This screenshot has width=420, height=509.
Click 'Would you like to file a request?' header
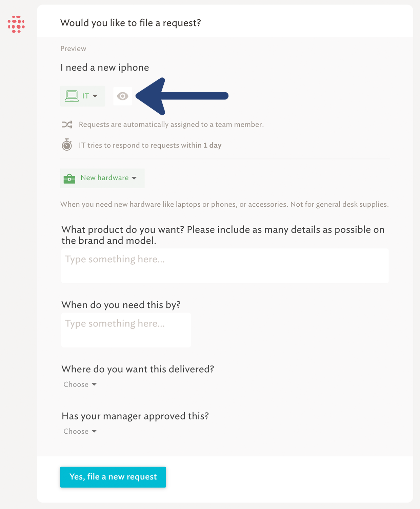(x=131, y=23)
